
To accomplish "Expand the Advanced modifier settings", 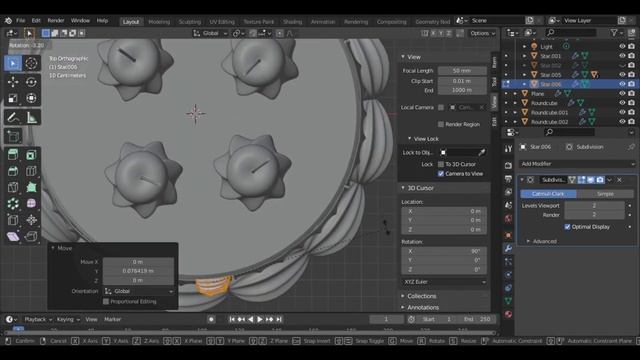I will click(x=528, y=241).
